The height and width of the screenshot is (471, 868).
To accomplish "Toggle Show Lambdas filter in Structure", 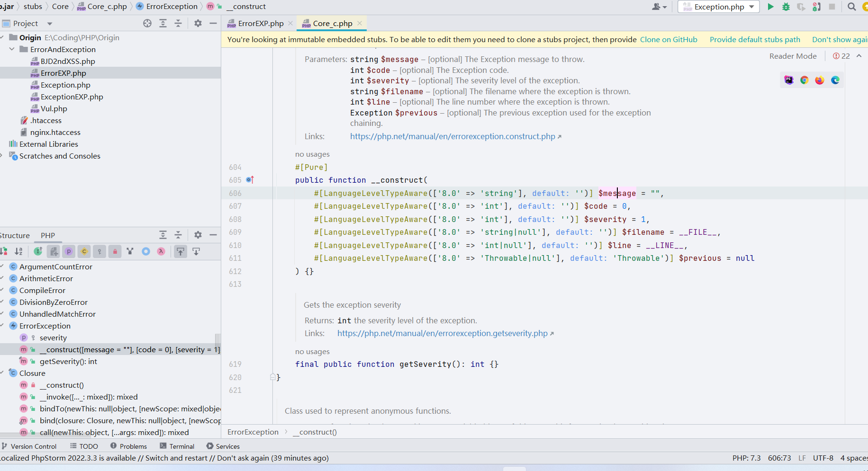I will pyautogui.click(x=161, y=251).
